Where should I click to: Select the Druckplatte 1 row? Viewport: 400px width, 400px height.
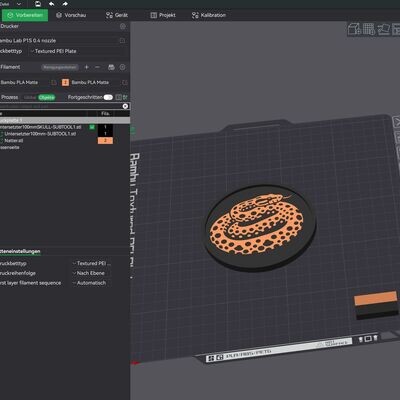65,120
